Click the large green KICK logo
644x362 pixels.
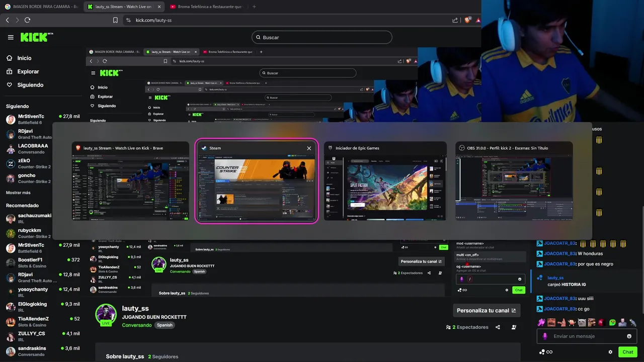[x=36, y=37]
